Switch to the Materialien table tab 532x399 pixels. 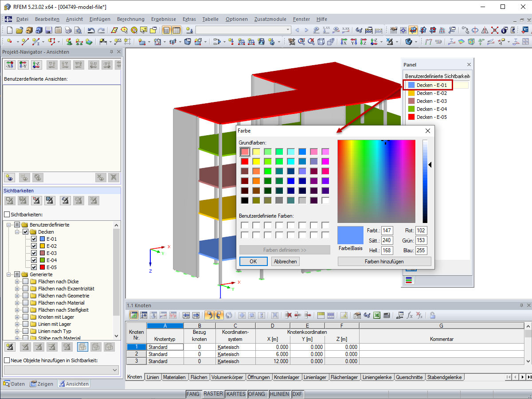click(174, 377)
